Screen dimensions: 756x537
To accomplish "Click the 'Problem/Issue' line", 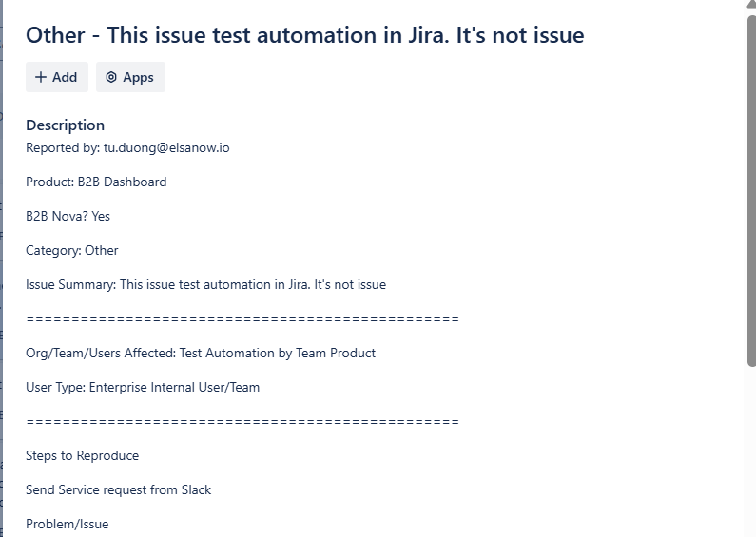I will point(67,524).
